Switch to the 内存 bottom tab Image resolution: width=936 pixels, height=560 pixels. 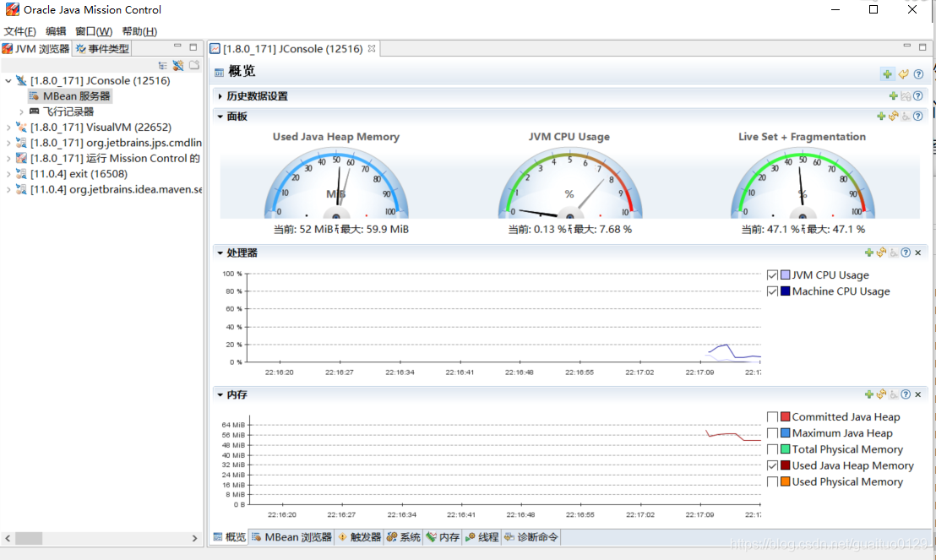click(x=443, y=537)
